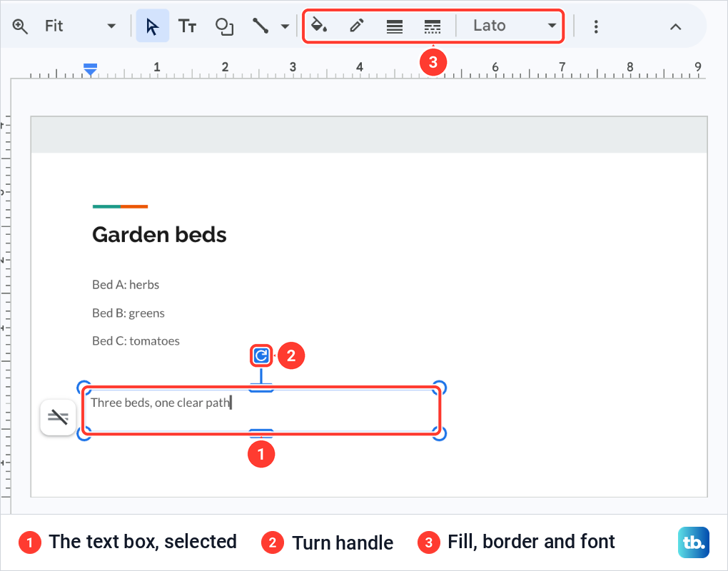The height and width of the screenshot is (571, 728).
Task: Click the bottom-middle resize handle
Action: 261,433
